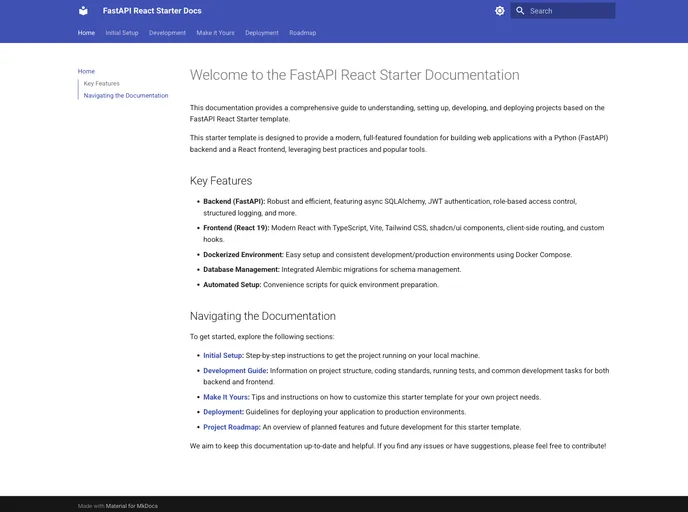Click the Welcome page main heading

355,75
